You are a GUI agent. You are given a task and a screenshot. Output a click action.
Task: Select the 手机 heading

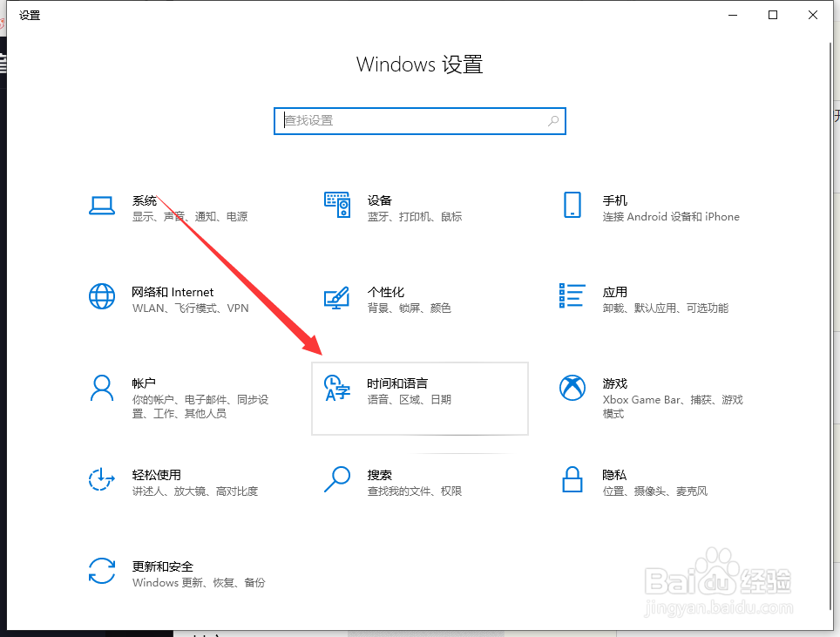614,200
